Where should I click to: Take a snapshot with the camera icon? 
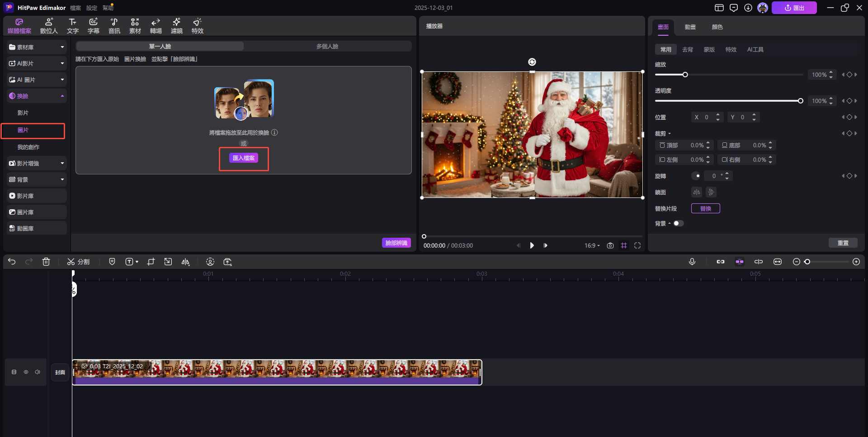tap(610, 245)
